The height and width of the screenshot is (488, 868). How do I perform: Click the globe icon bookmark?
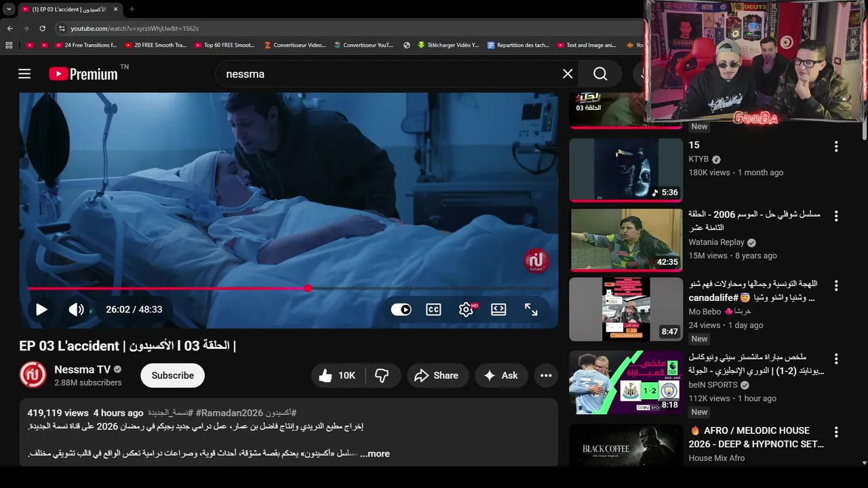click(x=407, y=45)
